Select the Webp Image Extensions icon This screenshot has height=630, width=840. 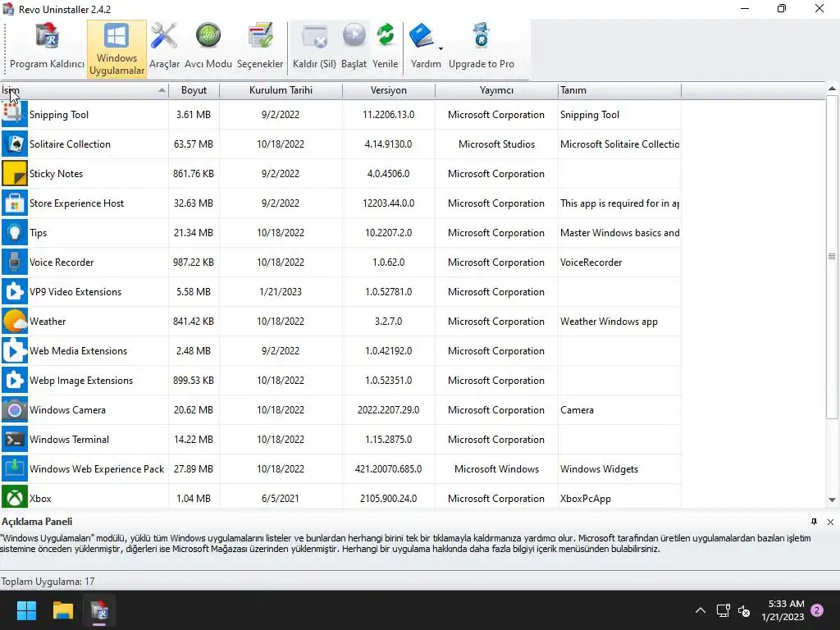click(15, 380)
